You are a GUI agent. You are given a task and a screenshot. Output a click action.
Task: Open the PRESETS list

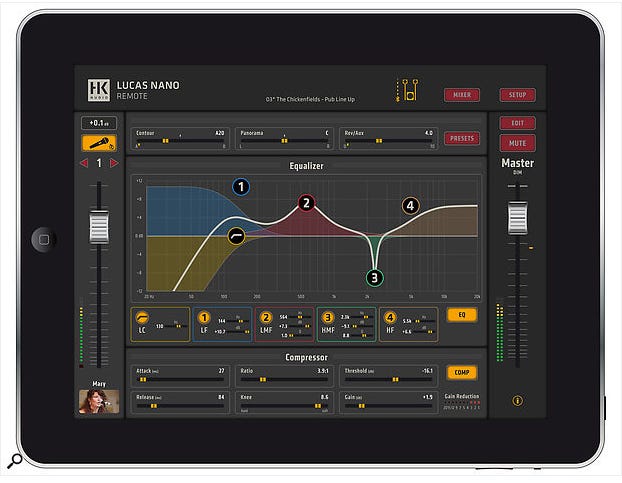point(462,138)
